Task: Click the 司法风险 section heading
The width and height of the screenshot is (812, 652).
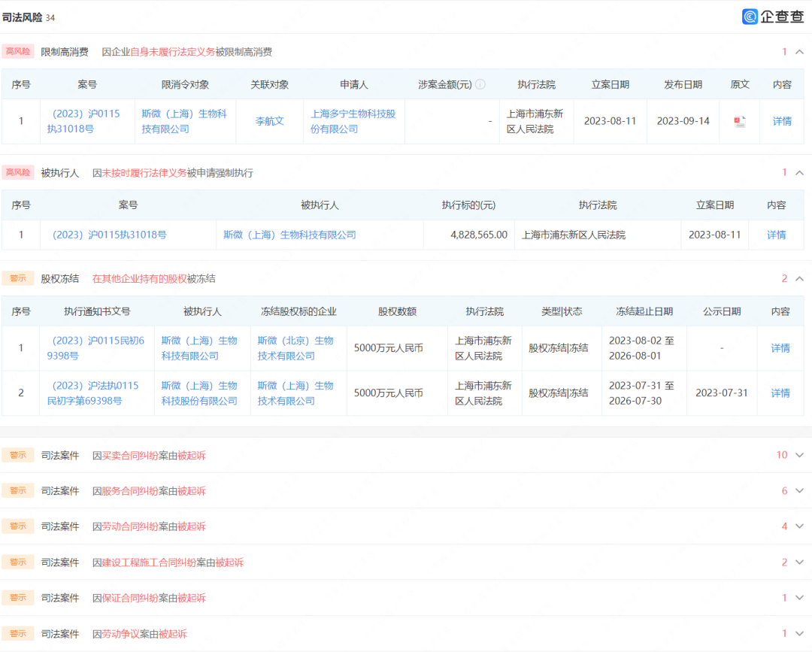Action: pos(23,17)
